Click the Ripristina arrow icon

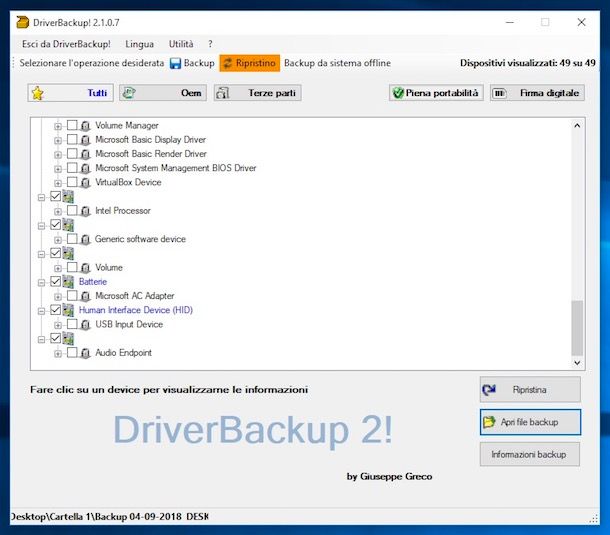coord(489,389)
